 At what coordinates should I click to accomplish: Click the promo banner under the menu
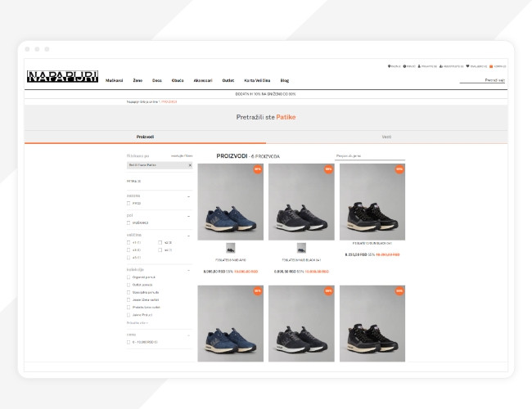pos(266,94)
